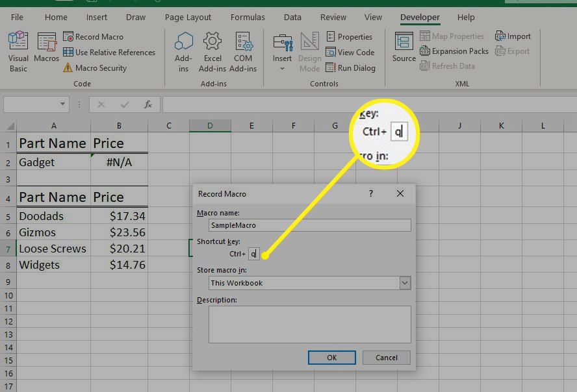Open the File tab
The width and height of the screenshot is (577, 392).
[x=17, y=18]
